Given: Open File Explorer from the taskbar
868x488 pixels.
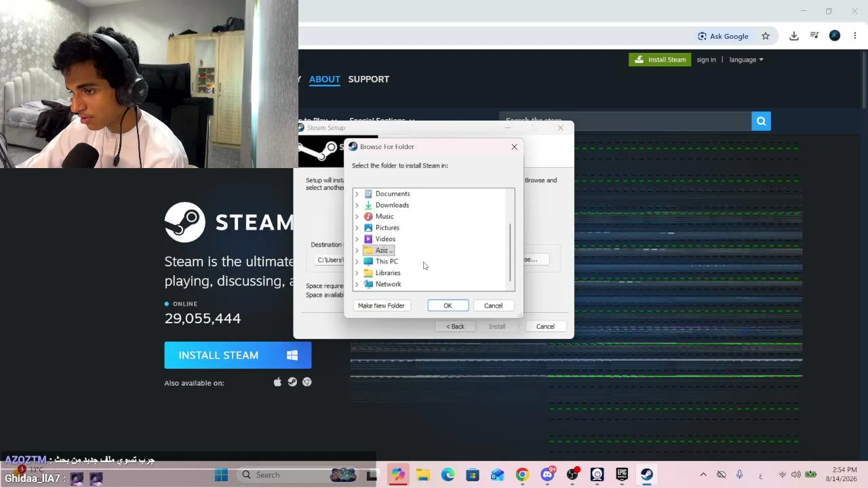Looking at the screenshot, I should click(423, 475).
